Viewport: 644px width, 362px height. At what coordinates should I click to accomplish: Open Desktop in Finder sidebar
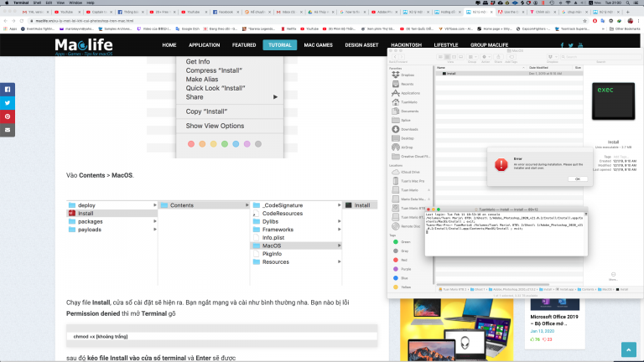click(x=402, y=138)
